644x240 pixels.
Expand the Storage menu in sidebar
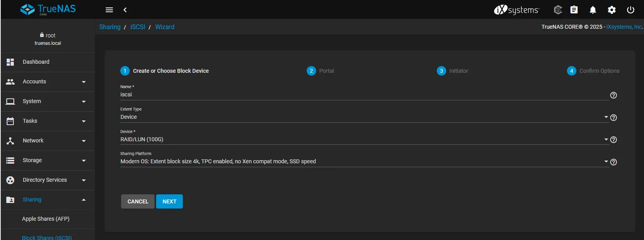(x=47, y=161)
